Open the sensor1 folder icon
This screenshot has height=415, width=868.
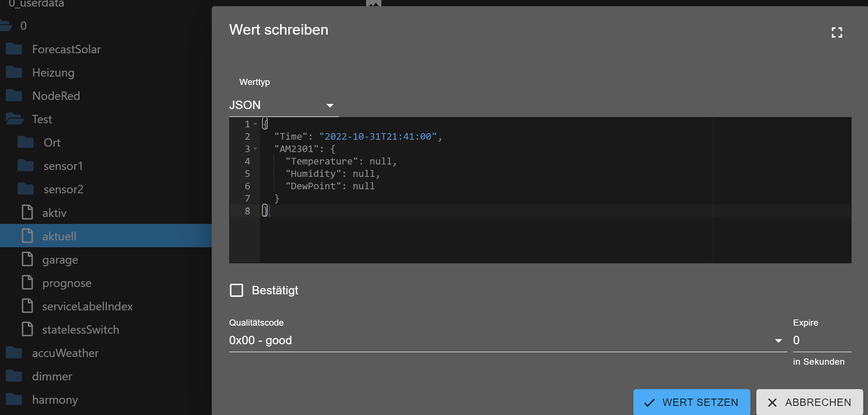(x=26, y=166)
